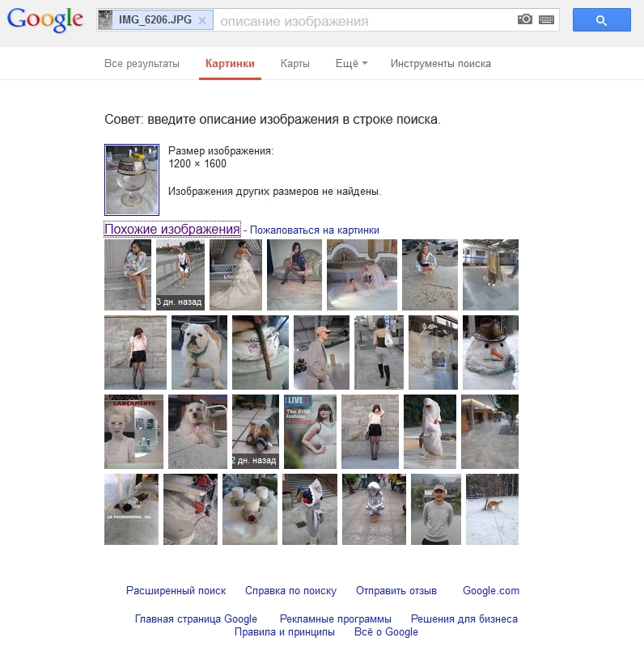Click the Google.com footer link
Screen dimensions: 644x667
[491, 591]
